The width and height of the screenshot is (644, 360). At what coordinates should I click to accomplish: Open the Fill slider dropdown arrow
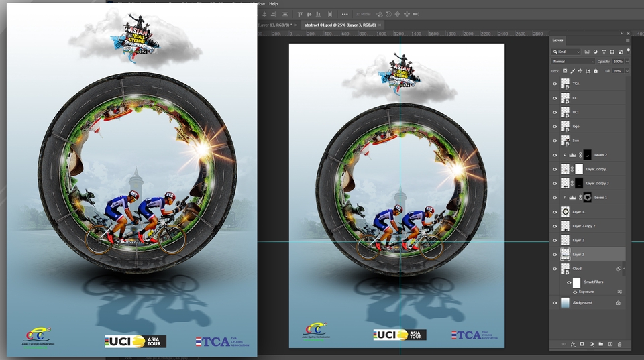pyautogui.click(x=627, y=71)
